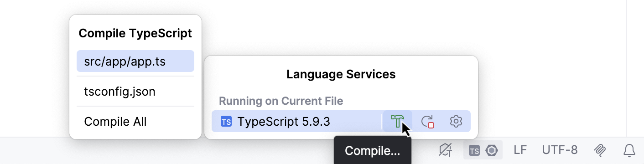Change the LF line separator
644x164 pixels.
pyautogui.click(x=520, y=150)
